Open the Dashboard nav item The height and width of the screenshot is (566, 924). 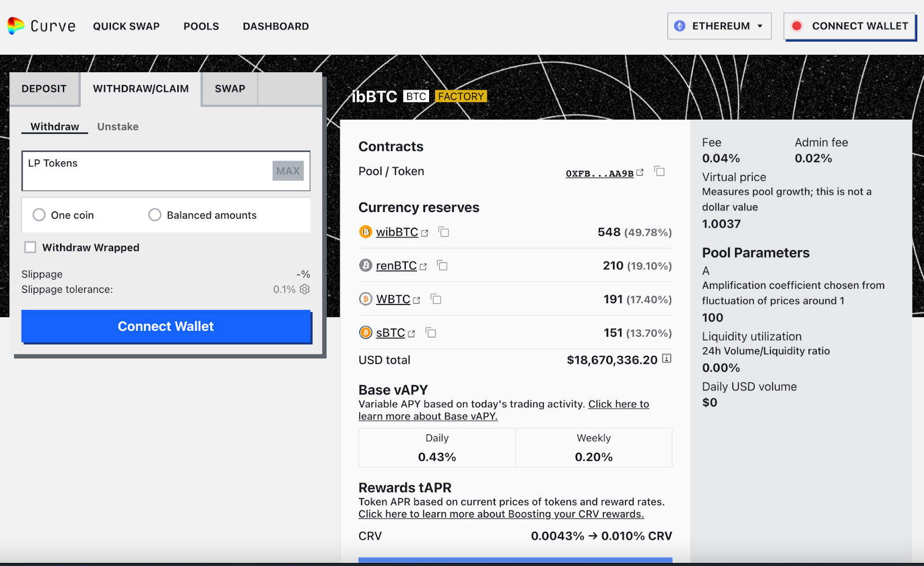(275, 27)
